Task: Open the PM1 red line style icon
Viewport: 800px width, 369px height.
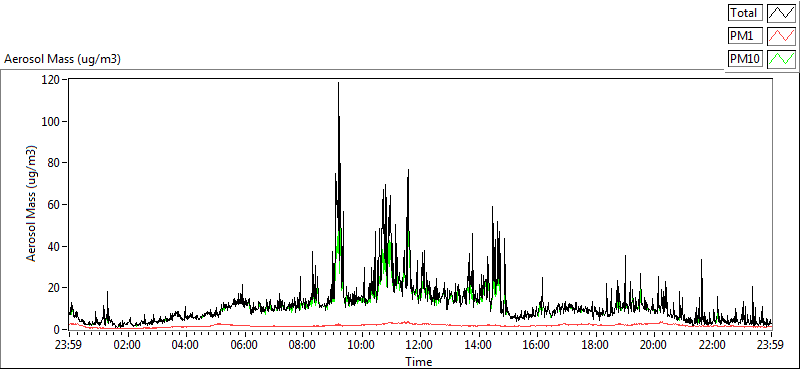Action: pos(782,36)
